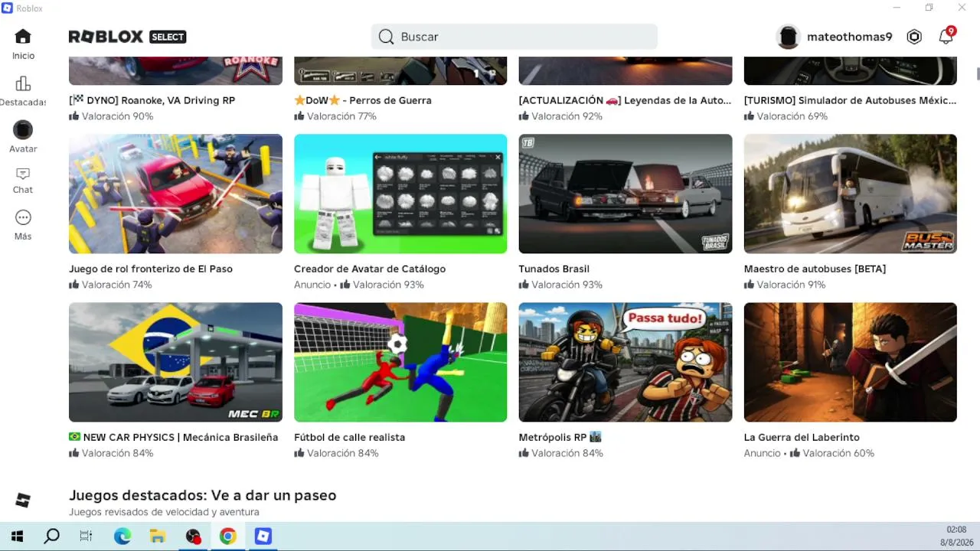Click Anuncio label under Creador de Avatar
Viewport: 980px width, 551px height.
pos(312,285)
